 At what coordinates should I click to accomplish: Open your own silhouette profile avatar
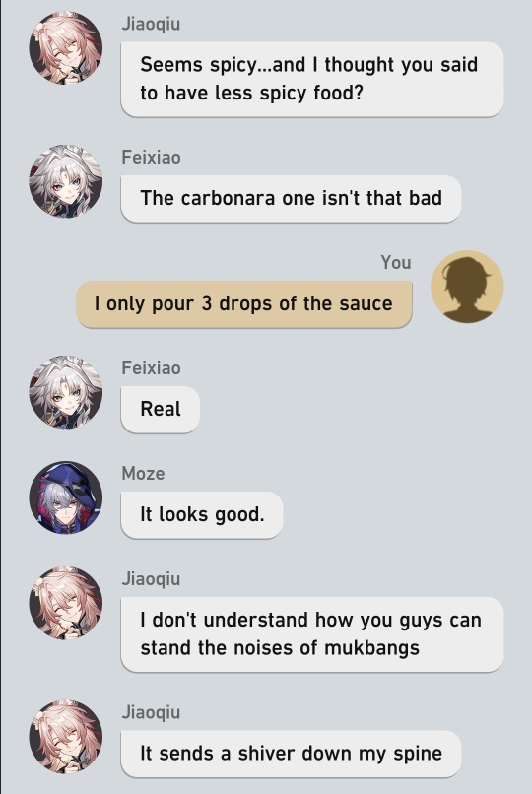point(467,287)
